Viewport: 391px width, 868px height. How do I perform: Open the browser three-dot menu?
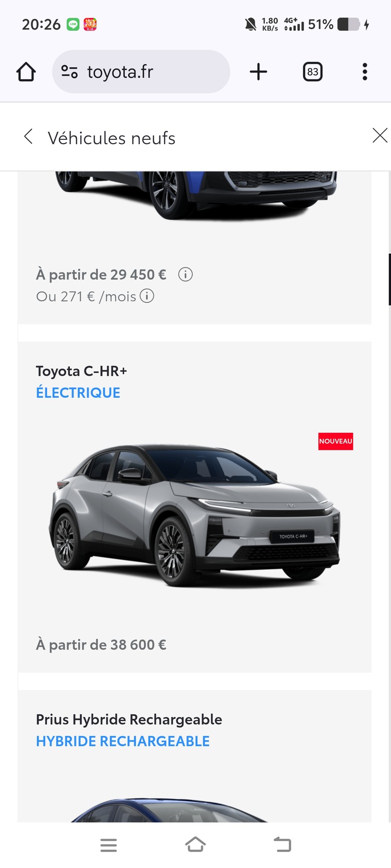click(365, 72)
